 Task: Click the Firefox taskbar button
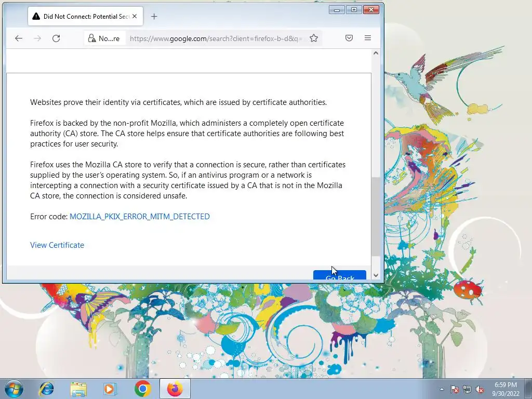coord(175,389)
